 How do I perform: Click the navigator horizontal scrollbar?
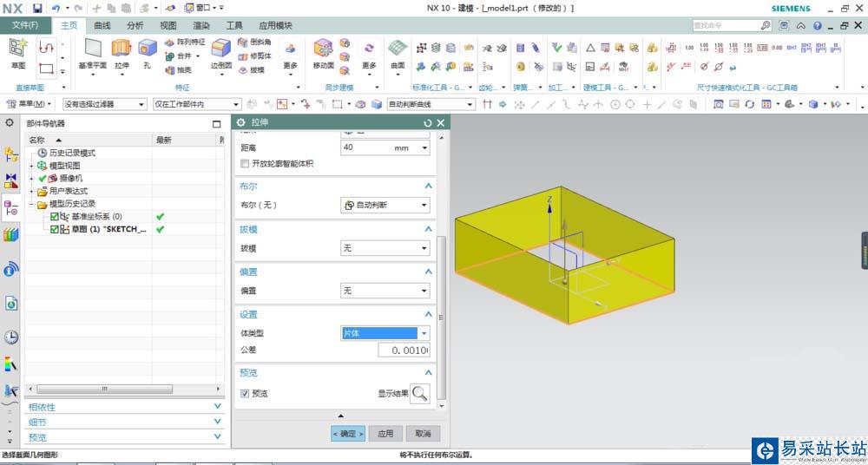click(105, 390)
